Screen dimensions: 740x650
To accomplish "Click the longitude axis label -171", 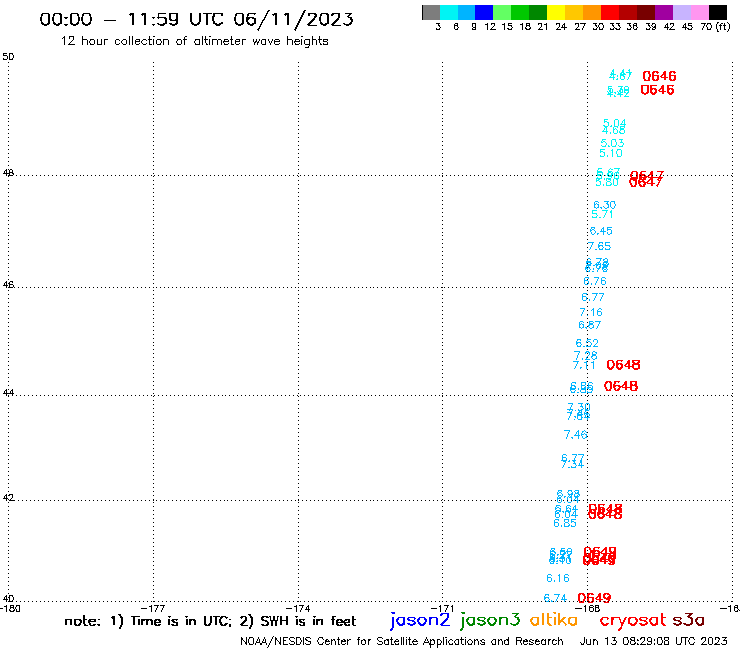I will (x=442, y=608).
